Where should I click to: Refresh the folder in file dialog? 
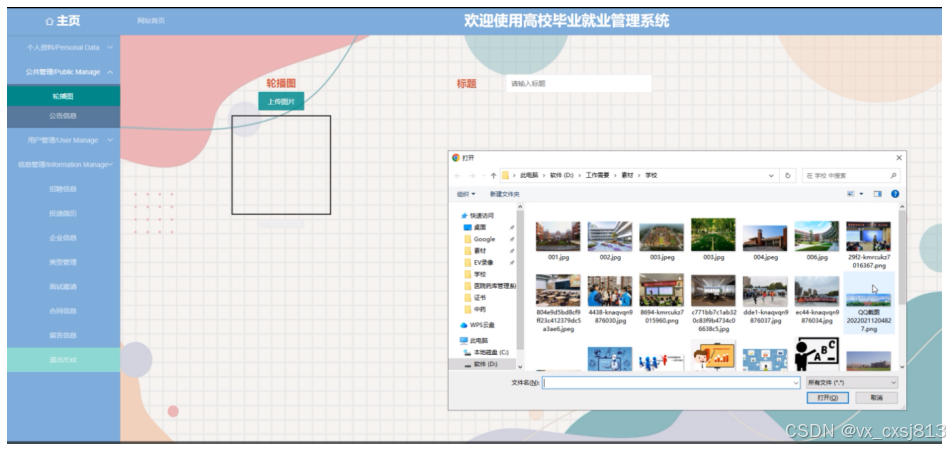click(x=788, y=176)
